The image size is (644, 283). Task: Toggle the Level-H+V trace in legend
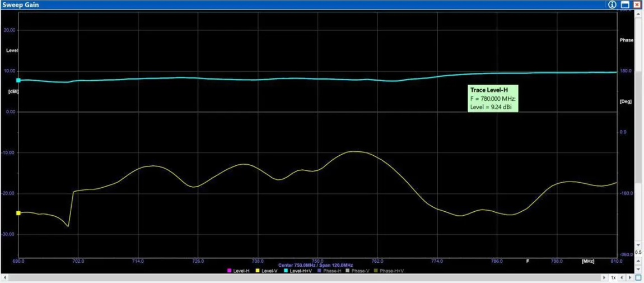pyautogui.click(x=299, y=271)
